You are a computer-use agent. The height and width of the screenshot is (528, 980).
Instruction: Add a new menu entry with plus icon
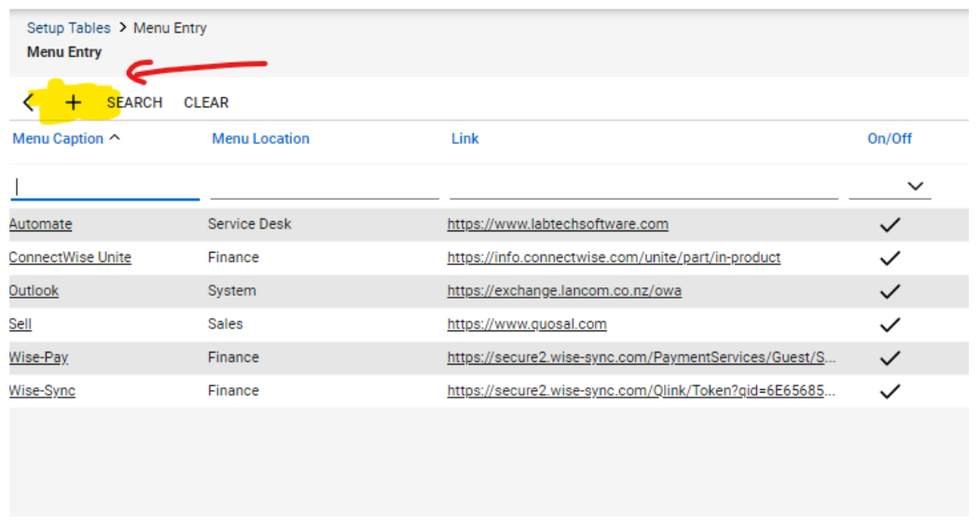click(x=73, y=102)
